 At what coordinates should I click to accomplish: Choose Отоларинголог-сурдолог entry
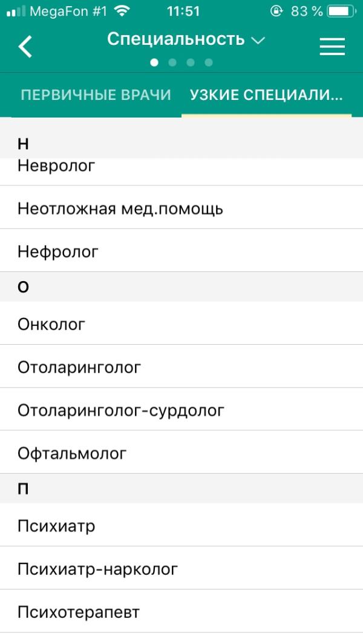(181, 409)
